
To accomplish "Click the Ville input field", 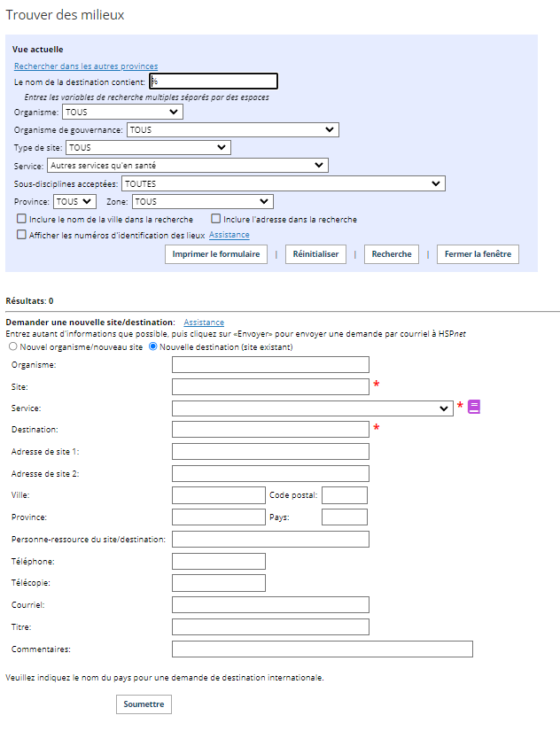I will tap(219, 495).
